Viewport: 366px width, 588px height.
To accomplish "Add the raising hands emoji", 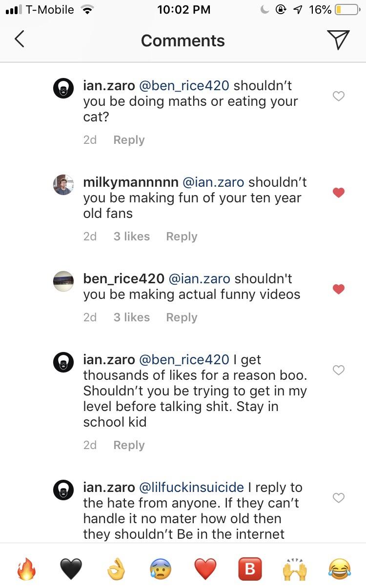I will coord(295,569).
